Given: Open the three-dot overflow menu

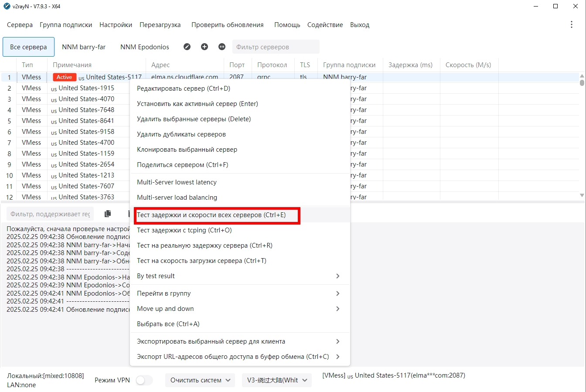Looking at the screenshot, I should coord(572,24).
